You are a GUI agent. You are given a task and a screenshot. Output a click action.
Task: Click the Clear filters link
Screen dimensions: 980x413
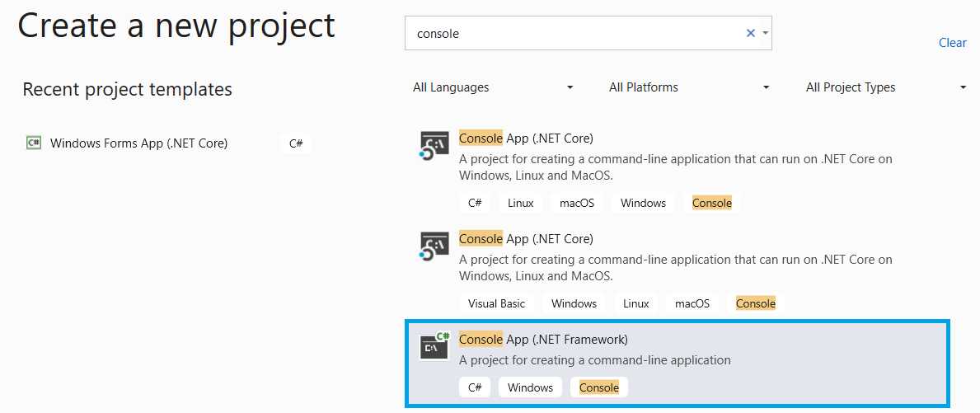(953, 43)
